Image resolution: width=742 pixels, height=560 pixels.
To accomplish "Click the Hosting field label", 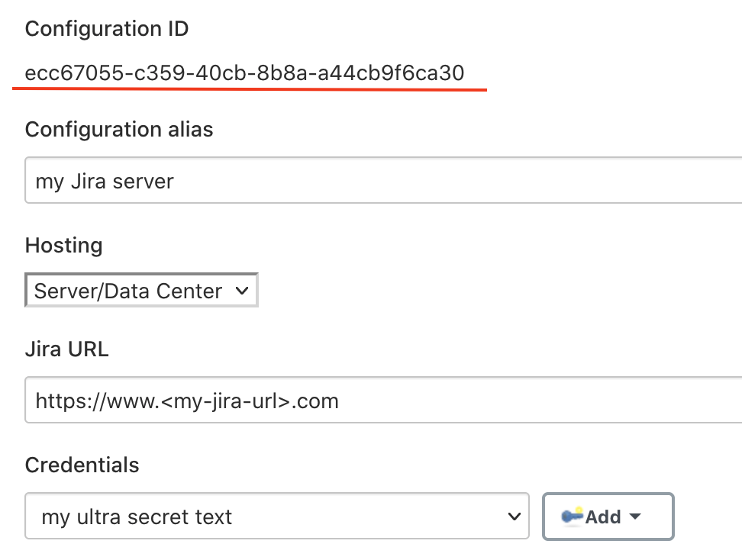I will point(63,246).
